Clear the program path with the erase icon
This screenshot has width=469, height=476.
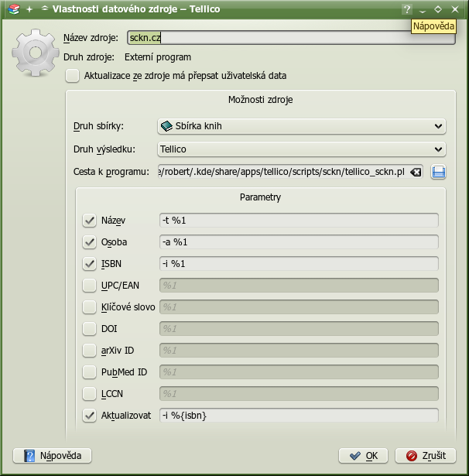416,172
